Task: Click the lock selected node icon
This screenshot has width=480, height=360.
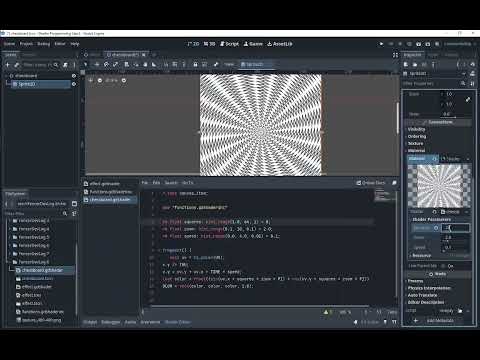Action: click(195, 65)
